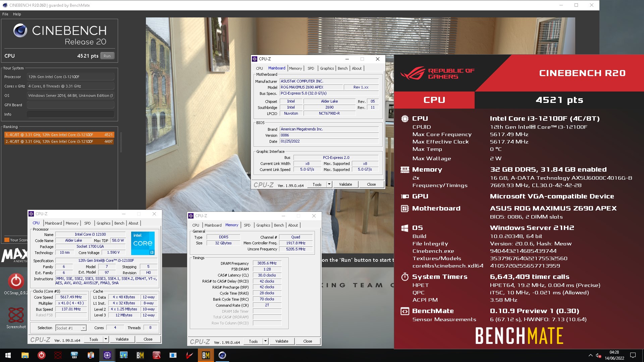Screen dimensions: 644x362
Task: Click the Bus Speed value 137.01 MHz
Action: coord(71,309)
